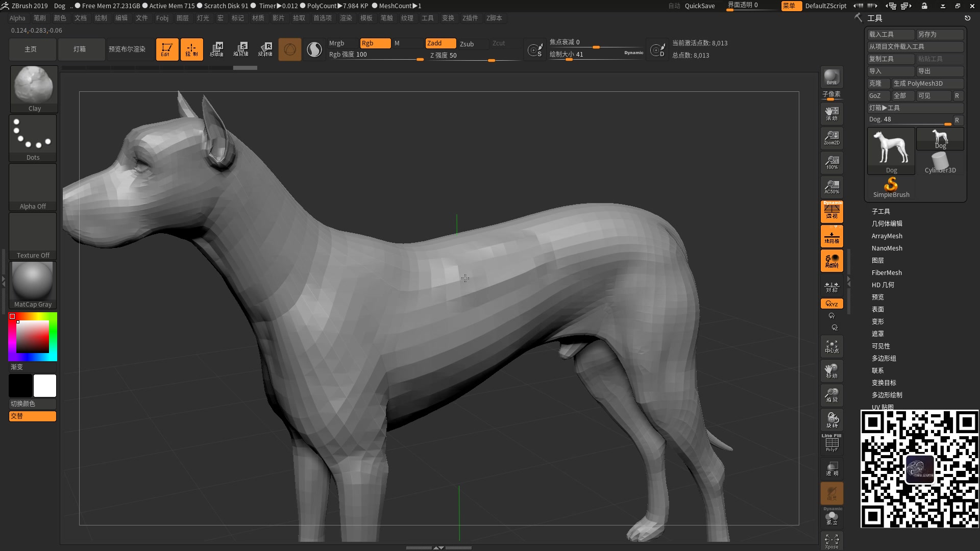The width and height of the screenshot is (980, 551).
Task: Click the BPR render icon
Action: (831, 77)
